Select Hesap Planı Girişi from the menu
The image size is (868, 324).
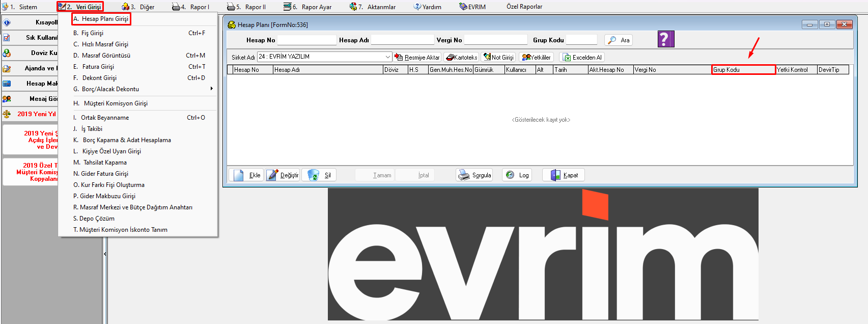101,19
